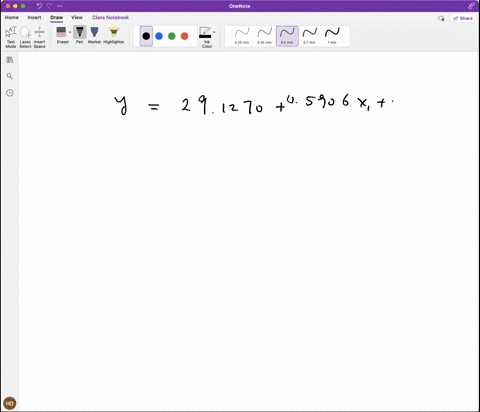The width and height of the screenshot is (480, 412).
Task: Select the Draw tab
Action: pyautogui.click(x=56, y=17)
